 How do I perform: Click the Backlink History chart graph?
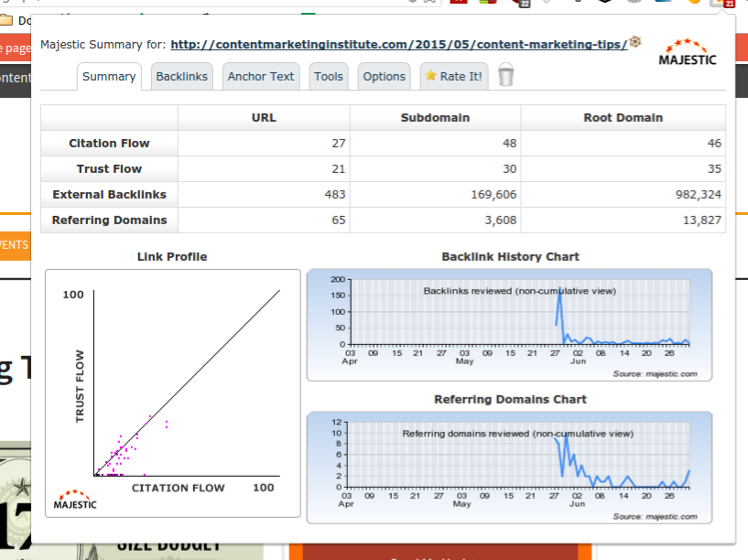pos(509,325)
